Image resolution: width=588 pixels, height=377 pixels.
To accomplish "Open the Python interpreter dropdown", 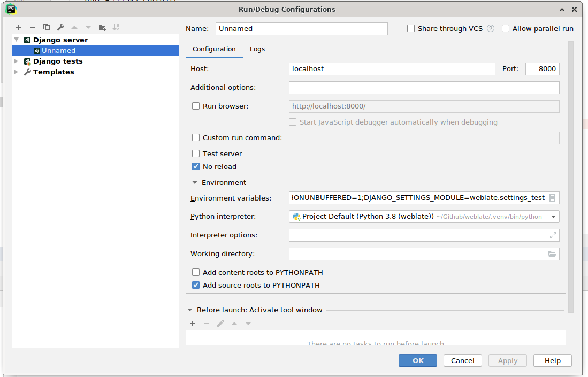I will tap(553, 217).
